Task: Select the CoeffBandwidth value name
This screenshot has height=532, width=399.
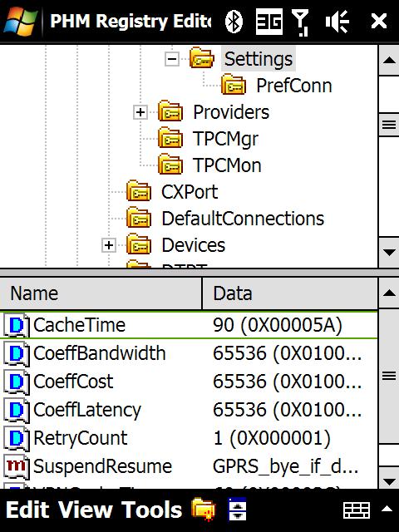Action: click(100, 353)
